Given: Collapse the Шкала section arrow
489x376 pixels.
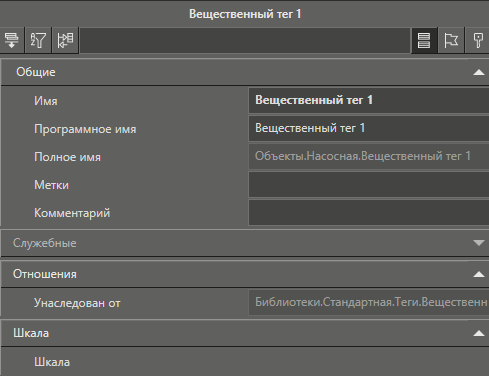Looking at the screenshot, I should [479, 333].
